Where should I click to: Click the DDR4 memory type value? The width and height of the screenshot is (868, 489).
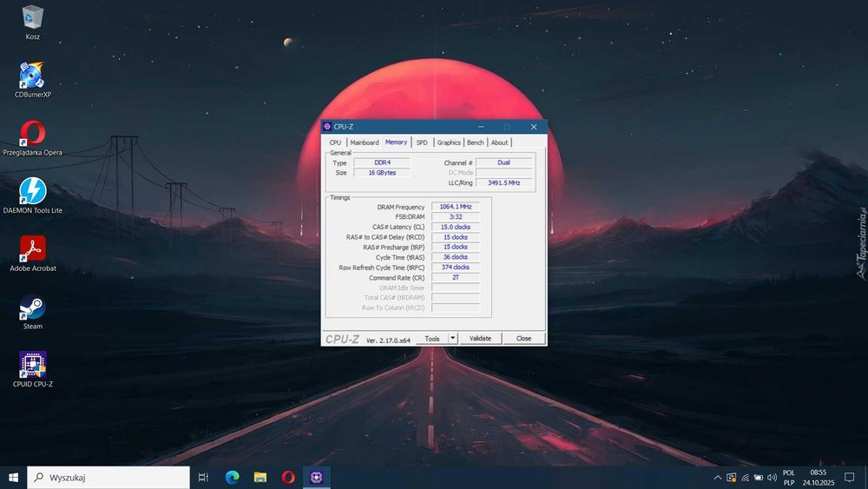pyautogui.click(x=382, y=162)
